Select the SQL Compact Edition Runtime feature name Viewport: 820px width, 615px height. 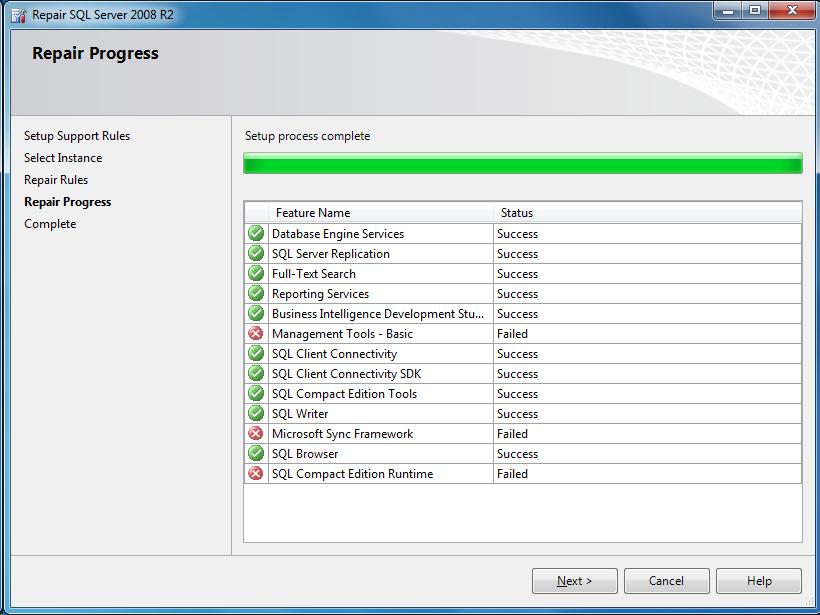[x=352, y=474]
